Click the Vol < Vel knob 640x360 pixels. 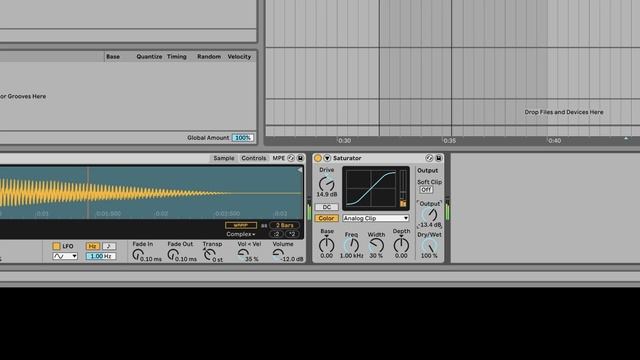tap(243, 255)
